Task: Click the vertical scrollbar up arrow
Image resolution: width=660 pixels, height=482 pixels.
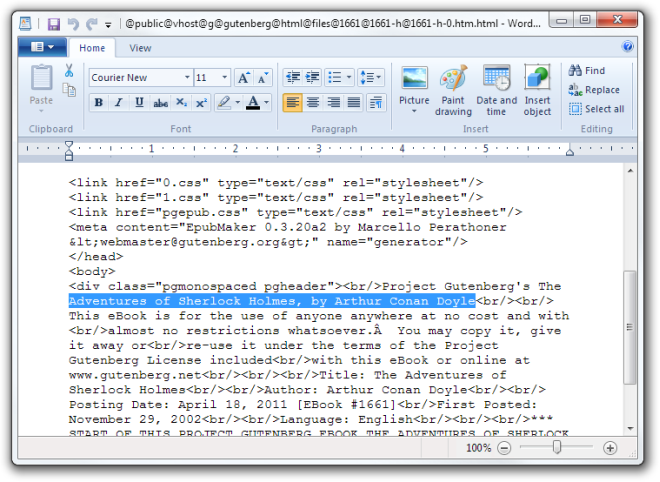Action: click(x=630, y=170)
